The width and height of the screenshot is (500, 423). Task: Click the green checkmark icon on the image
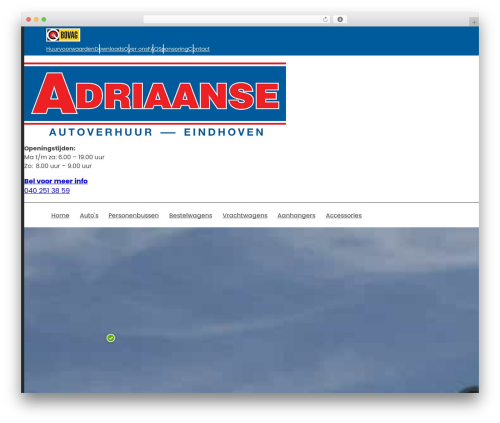[x=111, y=338]
